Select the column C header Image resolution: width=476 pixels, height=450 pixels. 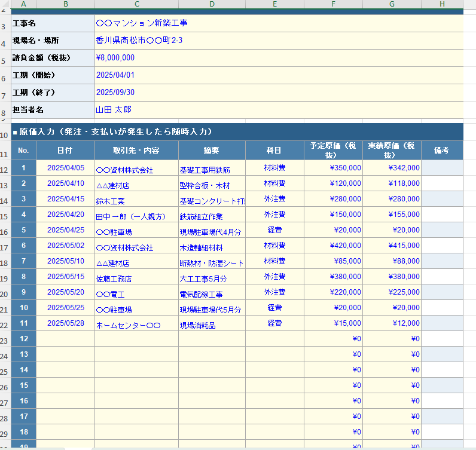click(x=136, y=4)
